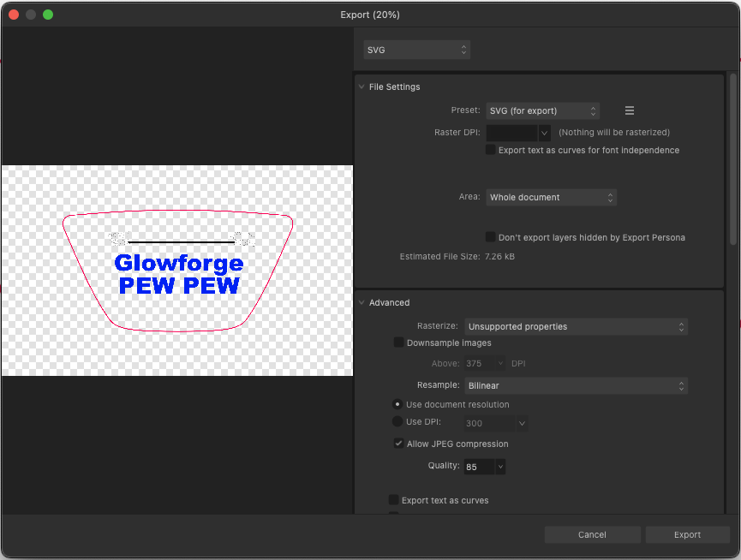This screenshot has width=741, height=560.
Task: Select the Use document resolution radio button
Action: [397, 404]
